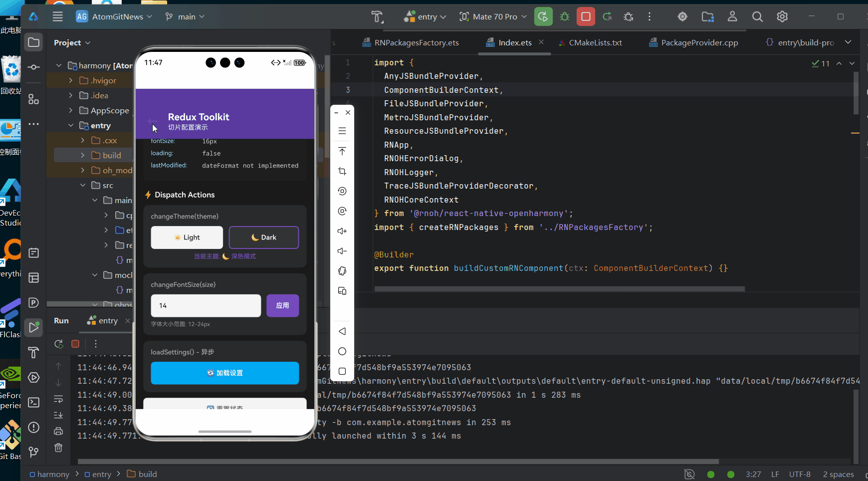Image resolution: width=868 pixels, height=481 pixels.
Task: Switch to PackageProvider.cpp tab
Action: pyautogui.click(x=693, y=42)
